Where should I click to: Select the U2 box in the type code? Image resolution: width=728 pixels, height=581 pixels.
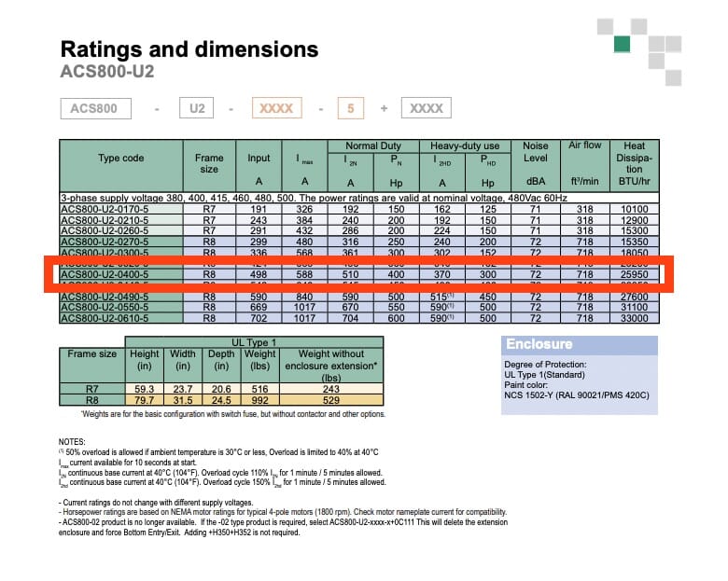(196, 108)
